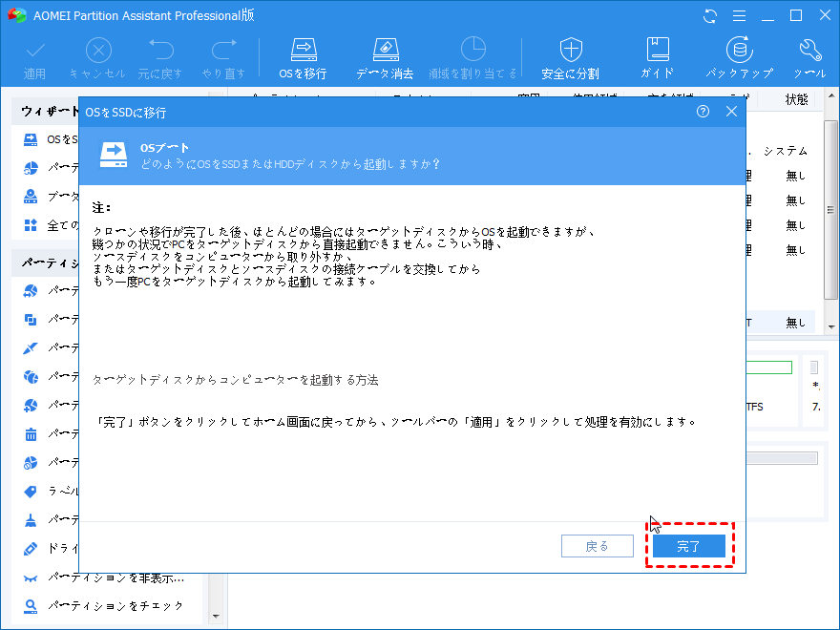This screenshot has height=630, width=840.
Task: Click the partition list scrollbar up arrow
Action: tap(830, 96)
